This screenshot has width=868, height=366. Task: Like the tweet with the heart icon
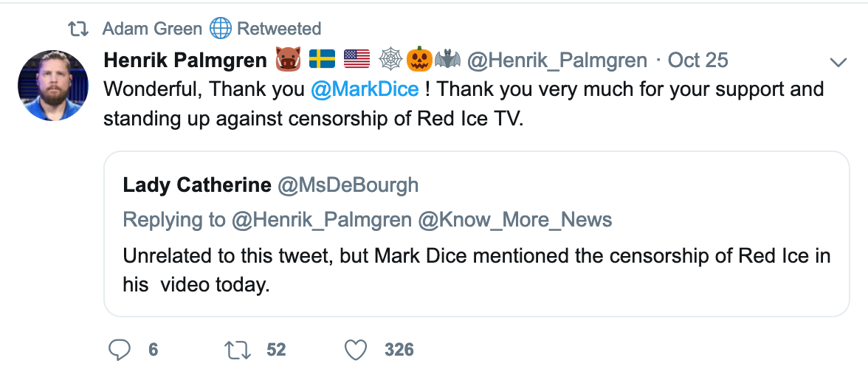tap(356, 349)
